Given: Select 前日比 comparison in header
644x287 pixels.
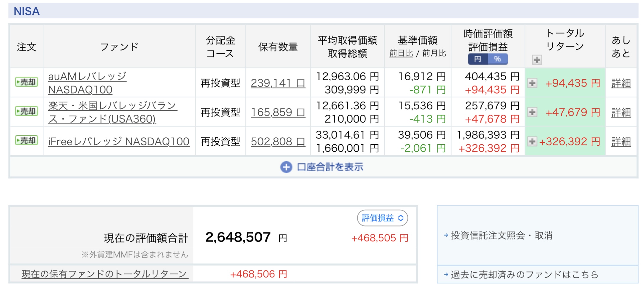Looking at the screenshot, I should [x=401, y=53].
